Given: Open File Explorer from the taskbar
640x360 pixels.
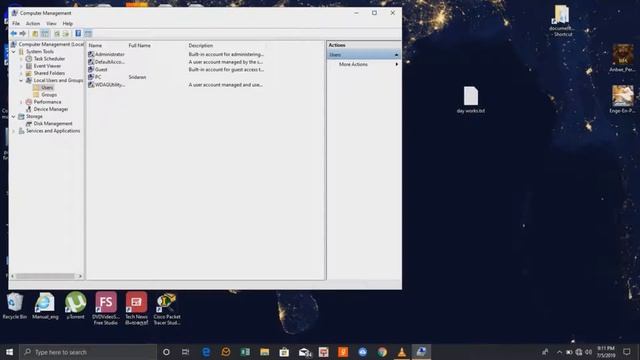Looking at the screenshot, I should click(x=264, y=352).
